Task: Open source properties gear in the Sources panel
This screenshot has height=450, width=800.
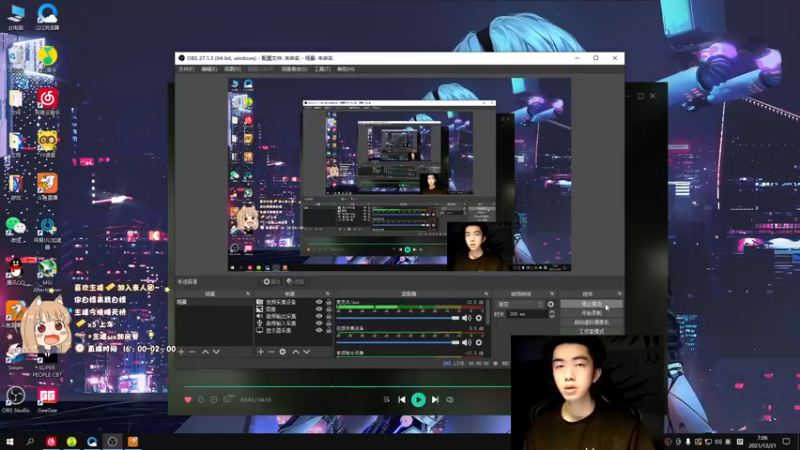Action: [x=283, y=352]
